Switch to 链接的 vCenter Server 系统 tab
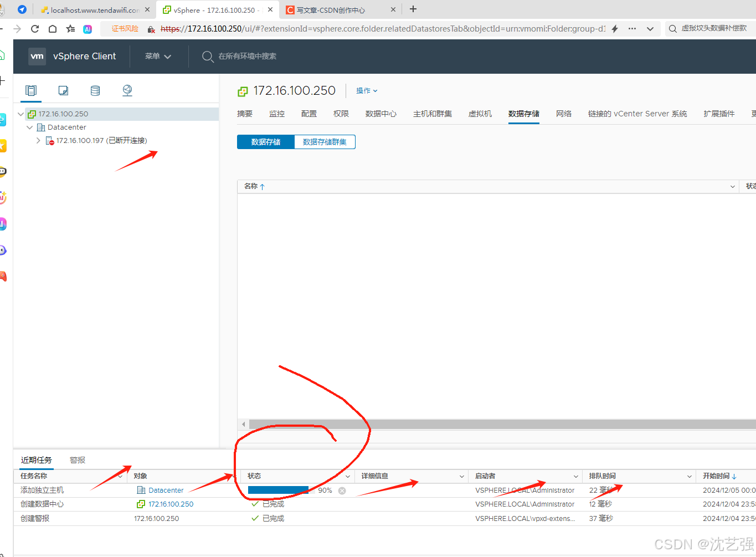Screen dimensions: 756x557 637,114
